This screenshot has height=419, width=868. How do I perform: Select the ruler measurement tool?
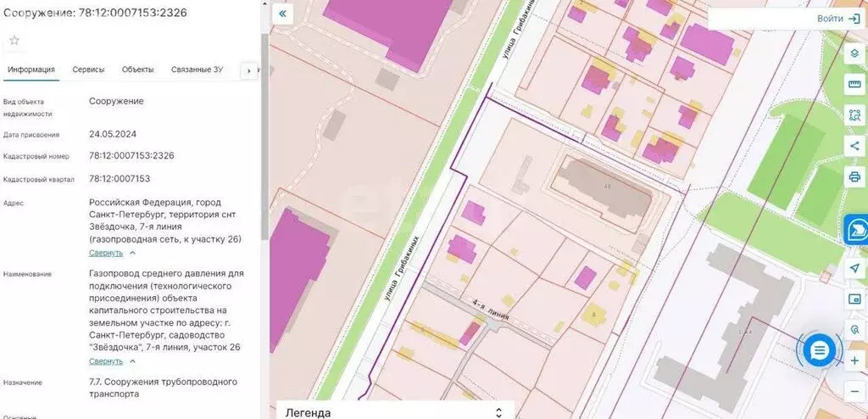tap(854, 85)
